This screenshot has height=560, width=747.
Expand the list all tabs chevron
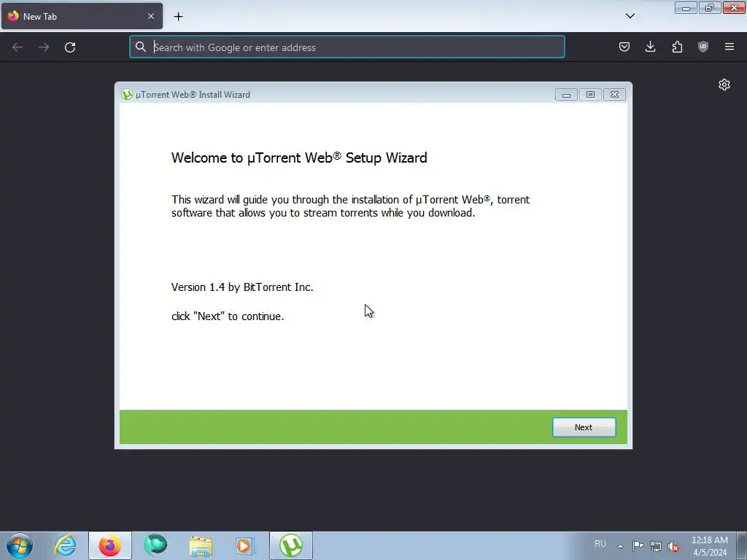click(x=630, y=16)
